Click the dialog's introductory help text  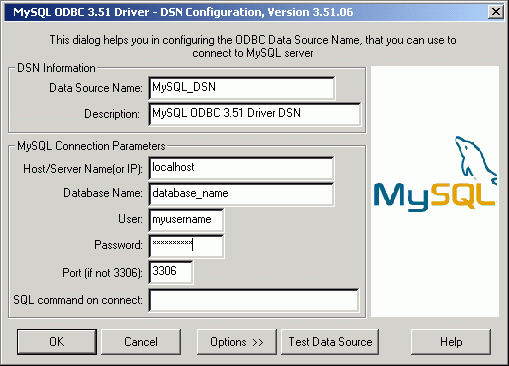253,46
